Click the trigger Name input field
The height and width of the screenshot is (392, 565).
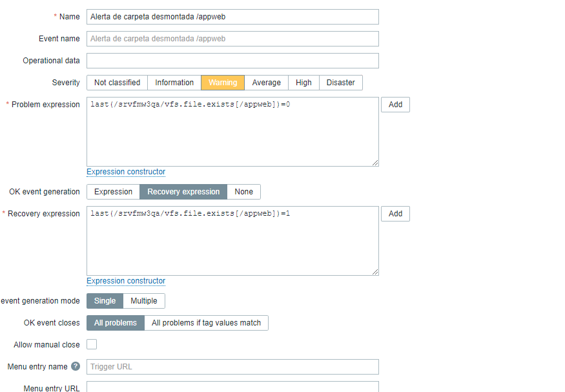[x=232, y=17]
